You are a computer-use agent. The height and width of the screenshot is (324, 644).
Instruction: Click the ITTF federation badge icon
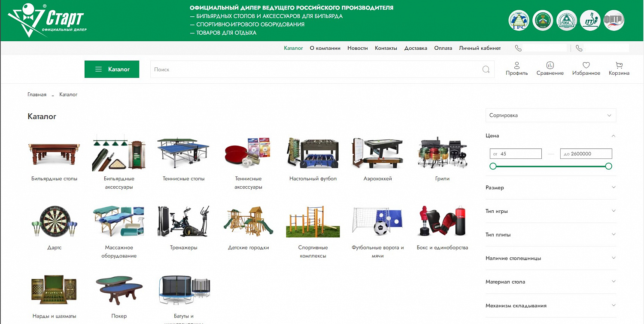click(590, 20)
